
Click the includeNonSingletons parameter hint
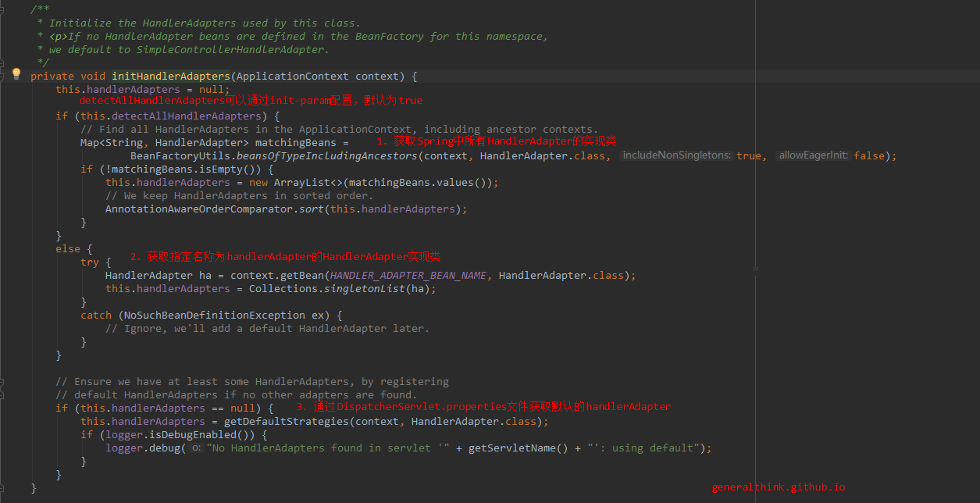(676, 155)
